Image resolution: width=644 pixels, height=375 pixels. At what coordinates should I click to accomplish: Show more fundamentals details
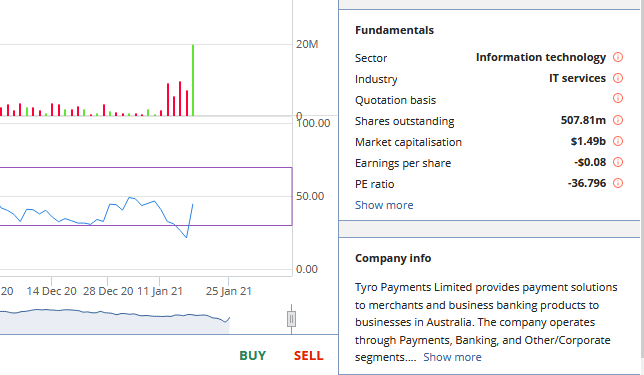point(384,205)
